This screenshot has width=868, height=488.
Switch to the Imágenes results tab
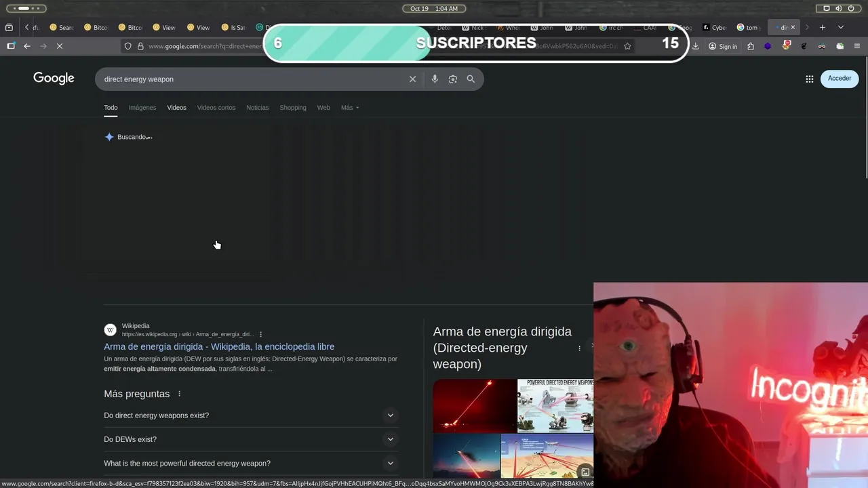(x=142, y=108)
